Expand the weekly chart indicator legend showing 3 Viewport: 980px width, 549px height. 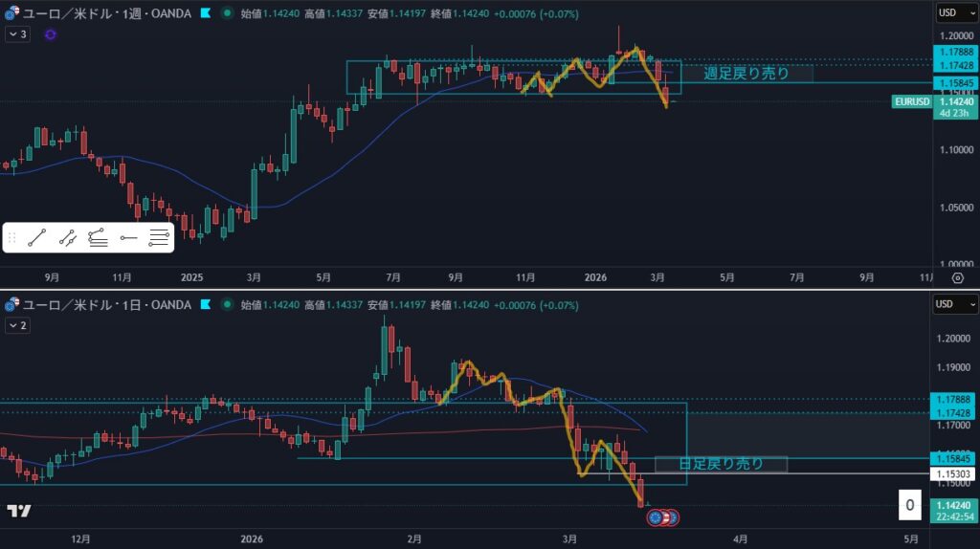tap(17, 34)
